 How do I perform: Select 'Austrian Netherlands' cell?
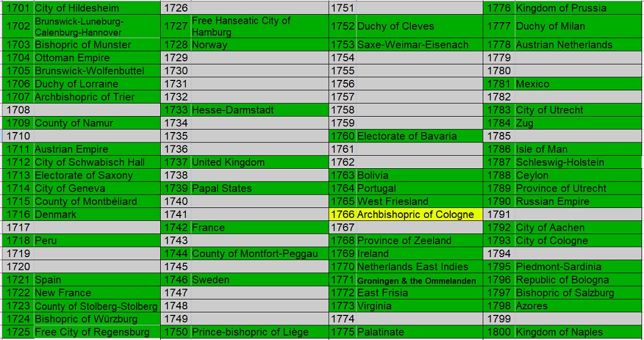(x=578, y=44)
